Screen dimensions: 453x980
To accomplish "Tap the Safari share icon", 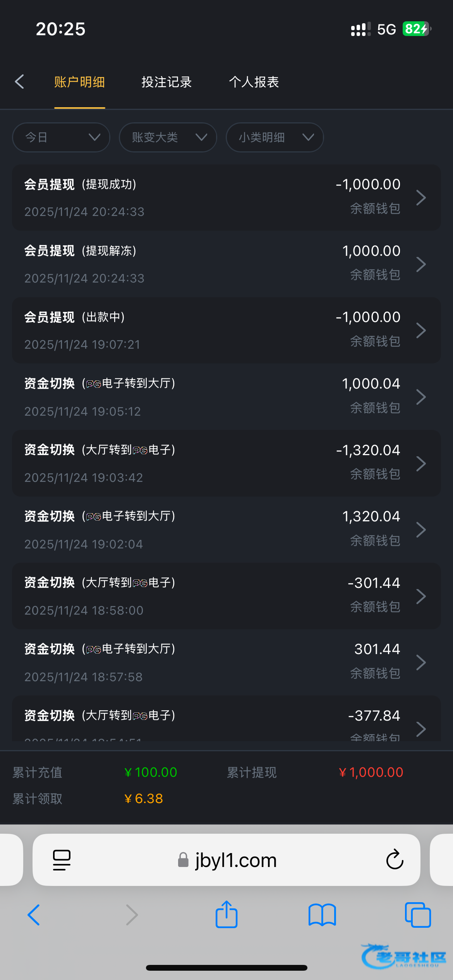I will point(226,915).
